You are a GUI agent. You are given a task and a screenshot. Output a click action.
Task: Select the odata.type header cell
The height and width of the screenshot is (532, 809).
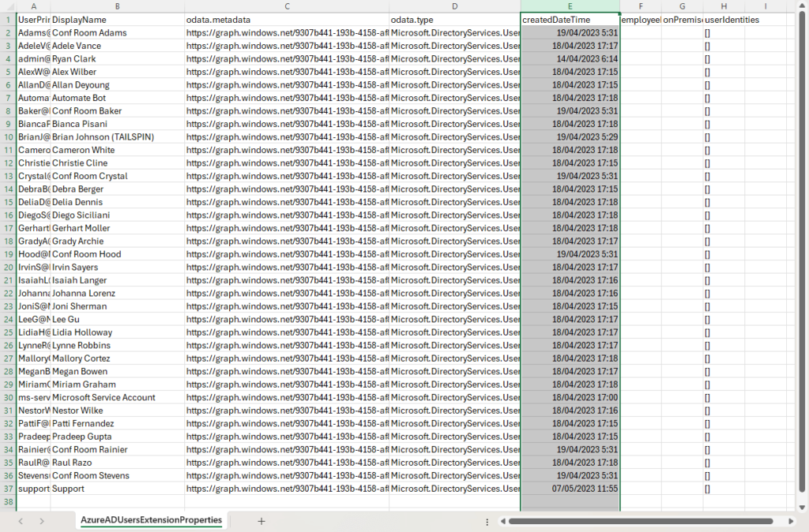454,20
